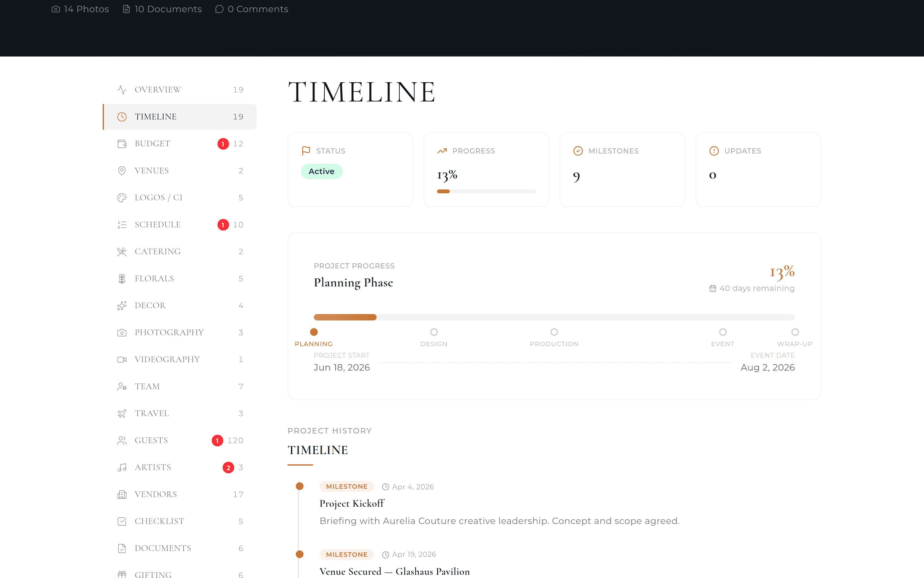Click the Aug 2, 2026 event date
The height and width of the screenshot is (578, 924).
[x=767, y=367]
